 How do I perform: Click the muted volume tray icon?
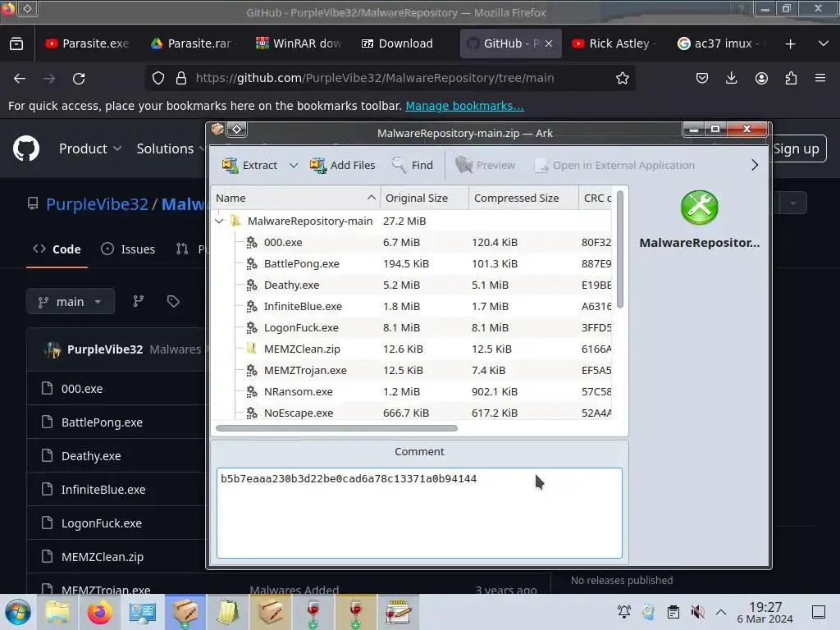697,612
